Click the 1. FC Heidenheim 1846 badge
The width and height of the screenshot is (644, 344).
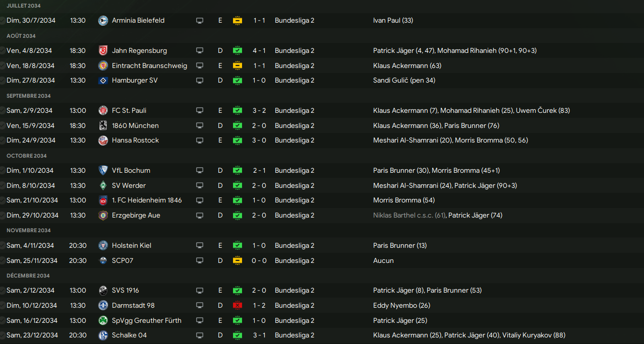pos(103,200)
